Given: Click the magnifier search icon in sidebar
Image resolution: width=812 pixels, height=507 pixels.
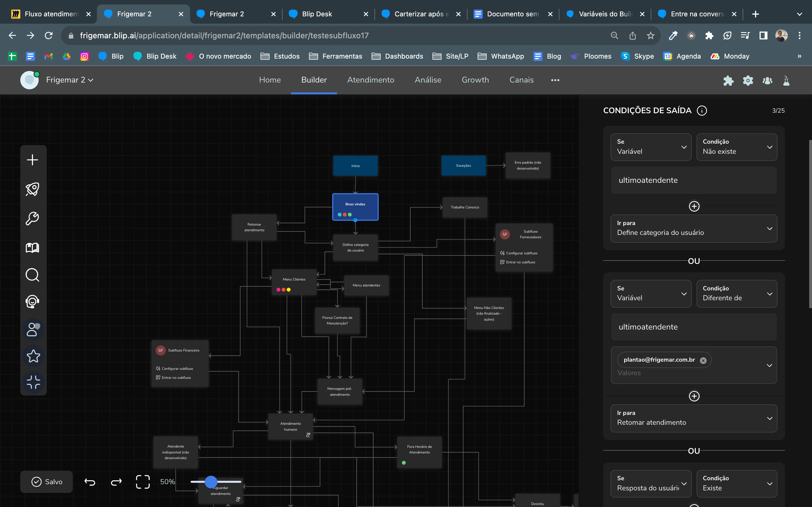Looking at the screenshot, I should [x=32, y=275].
